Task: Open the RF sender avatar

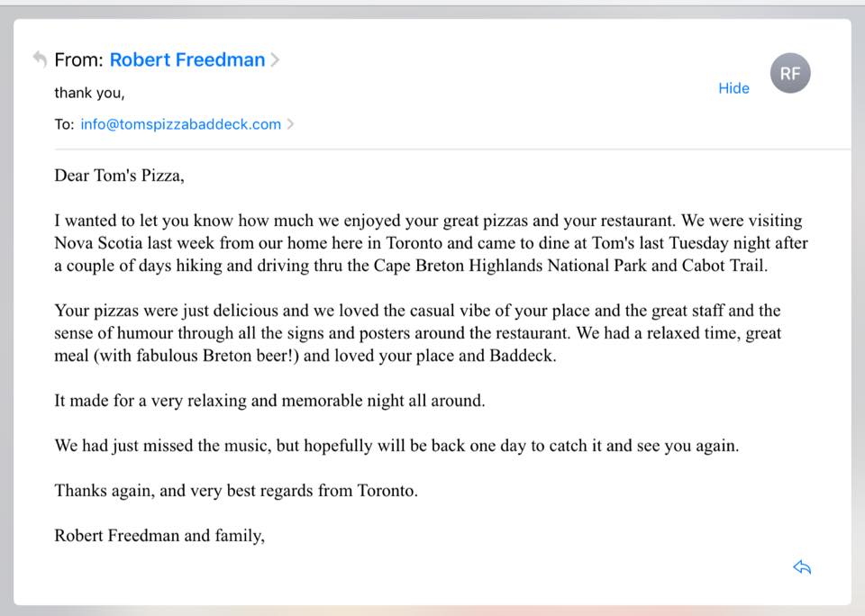Action: [790, 73]
